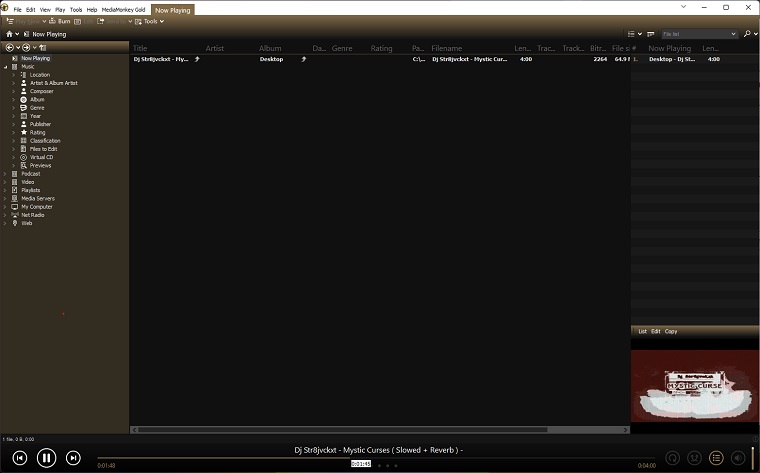Click the Home icon in breadcrumb bar
The width and height of the screenshot is (760, 473).
tap(9, 34)
